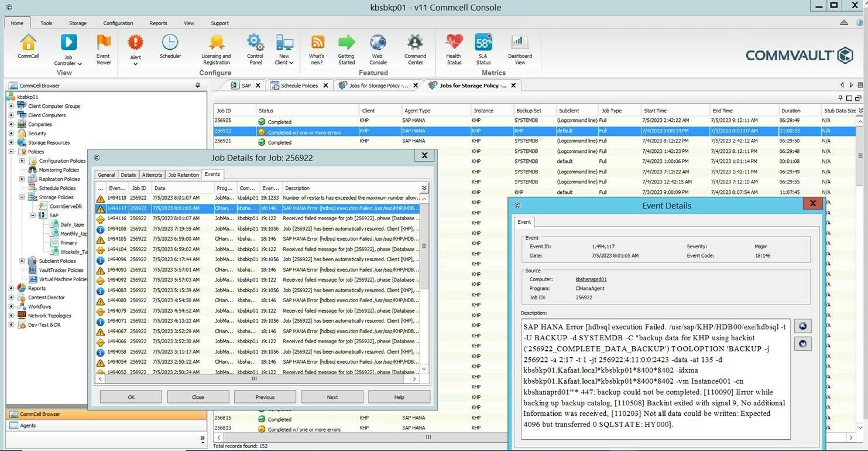
Task: Click the up arrow icon in Event Details
Action: (x=802, y=327)
